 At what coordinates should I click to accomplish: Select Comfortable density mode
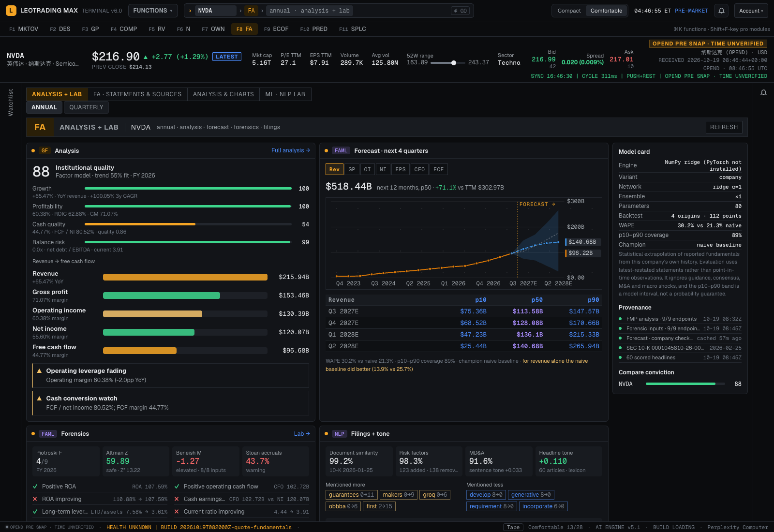click(x=606, y=11)
